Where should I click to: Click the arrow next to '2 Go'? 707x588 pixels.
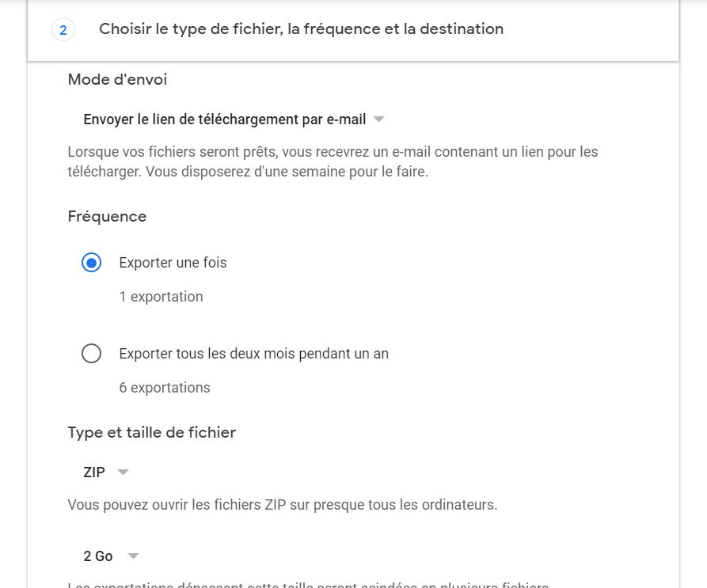(x=133, y=556)
